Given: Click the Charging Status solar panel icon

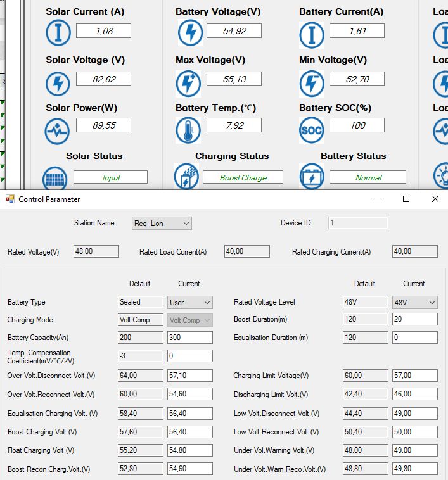Looking at the screenshot, I should 186,177.
